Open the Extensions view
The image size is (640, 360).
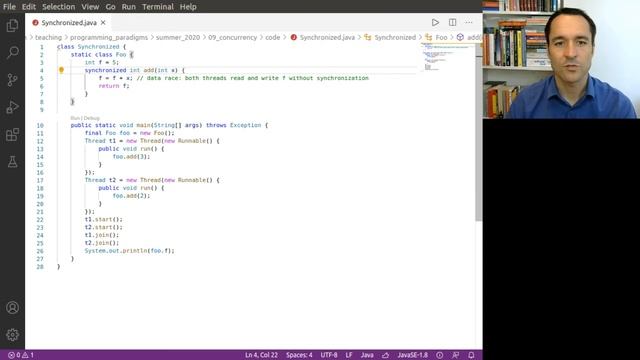[12, 134]
